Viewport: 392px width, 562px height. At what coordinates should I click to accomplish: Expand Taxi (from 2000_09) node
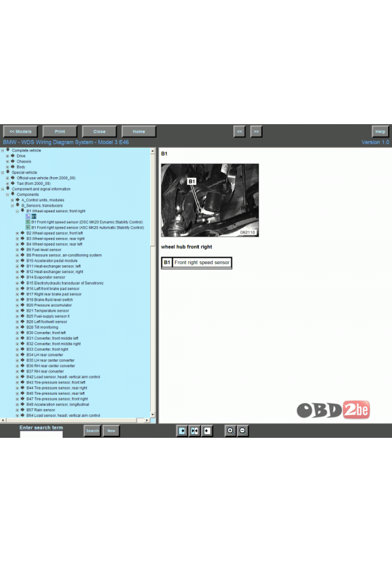[x=8, y=184]
